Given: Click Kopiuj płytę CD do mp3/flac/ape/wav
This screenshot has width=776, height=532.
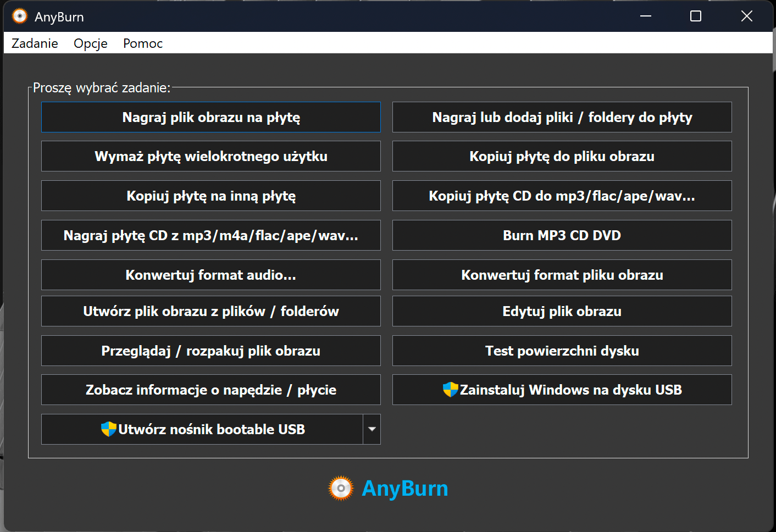Looking at the screenshot, I should coord(562,196).
